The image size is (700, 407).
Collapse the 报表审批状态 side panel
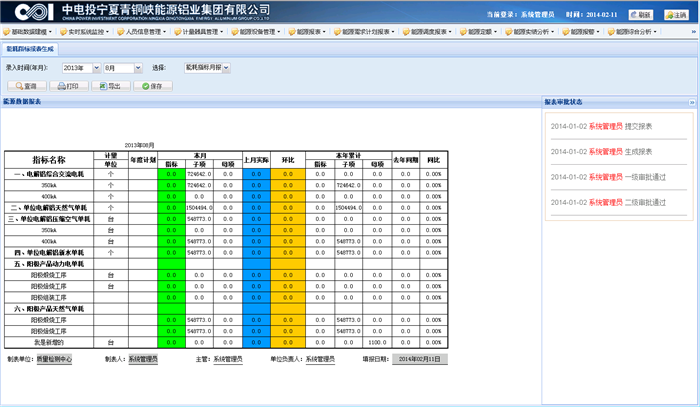(x=692, y=102)
